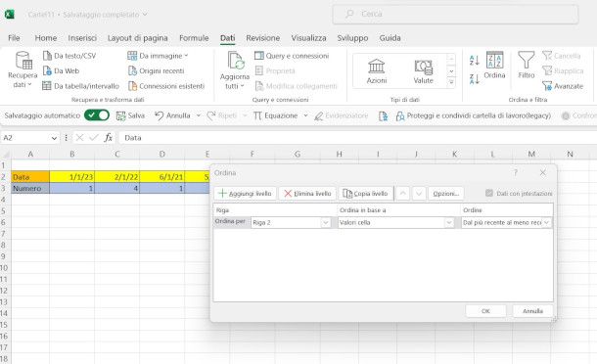Click the Excel app icon
The image size is (597, 364).
(x=9, y=15)
